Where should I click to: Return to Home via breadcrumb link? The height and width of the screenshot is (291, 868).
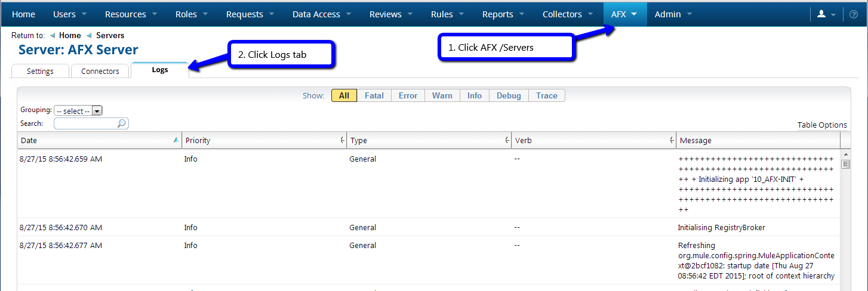pos(70,36)
